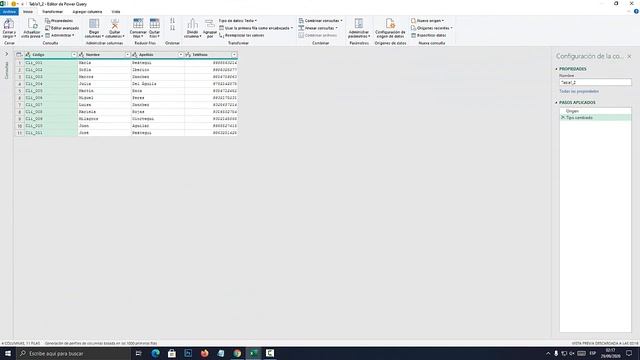Click data type icon of Teléfono column

(188, 55)
